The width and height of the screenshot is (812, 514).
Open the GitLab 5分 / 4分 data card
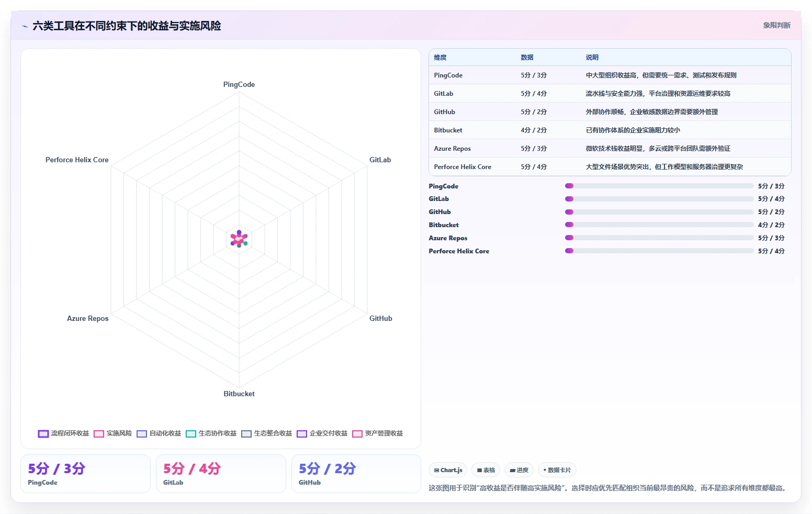point(221,474)
